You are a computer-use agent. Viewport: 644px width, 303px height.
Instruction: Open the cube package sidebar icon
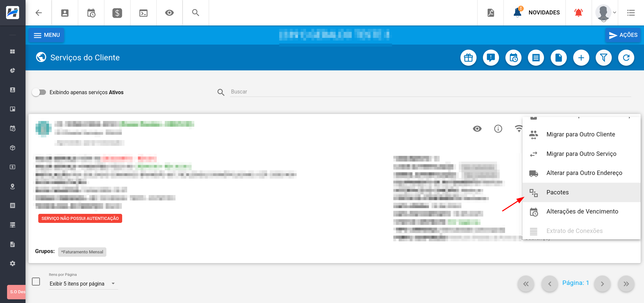pyautogui.click(x=12, y=148)
